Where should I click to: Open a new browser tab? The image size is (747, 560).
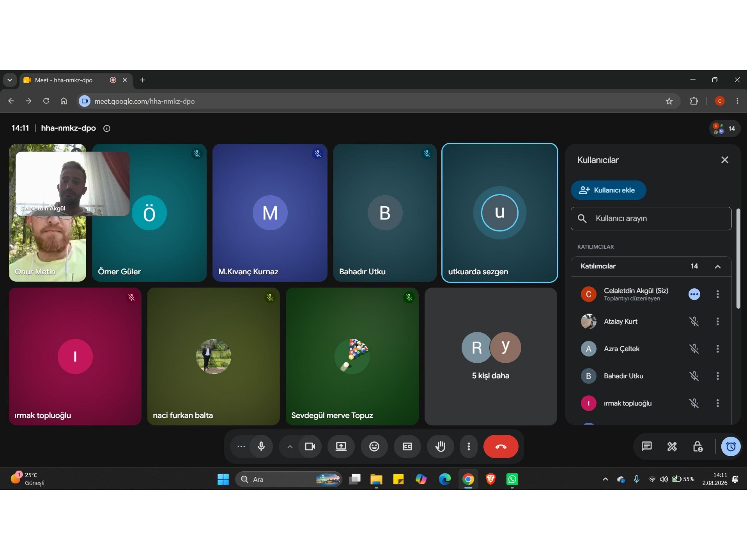pos(142,80)
